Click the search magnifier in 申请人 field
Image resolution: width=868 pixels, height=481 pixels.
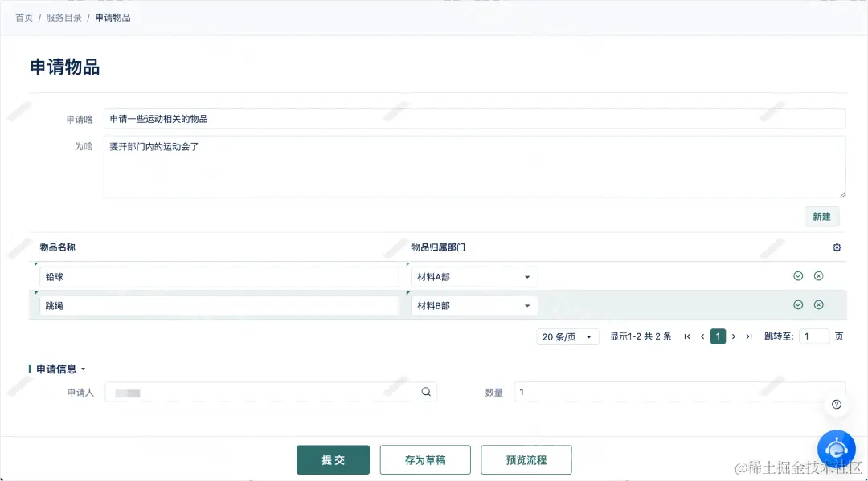(x=426, y=392)
